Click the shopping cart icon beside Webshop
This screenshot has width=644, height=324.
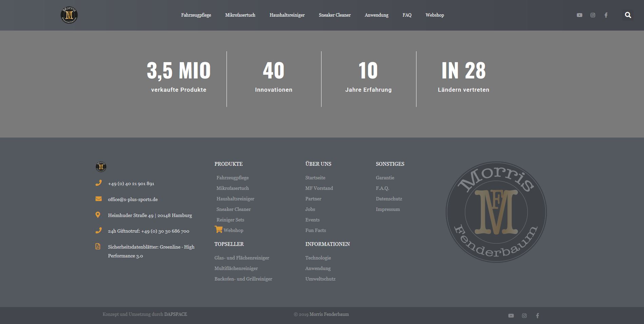tap(218, 230)
